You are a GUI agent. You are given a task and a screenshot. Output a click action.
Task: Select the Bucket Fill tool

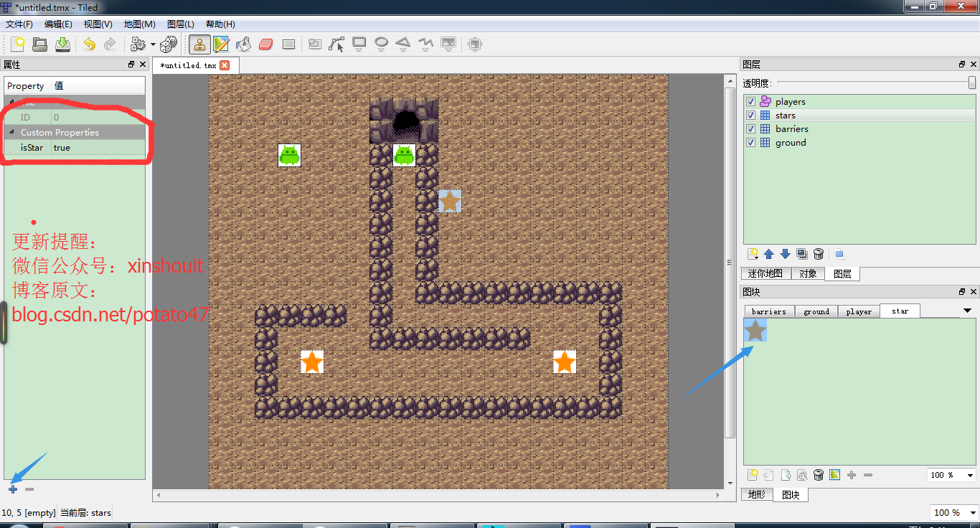[243, 44]
